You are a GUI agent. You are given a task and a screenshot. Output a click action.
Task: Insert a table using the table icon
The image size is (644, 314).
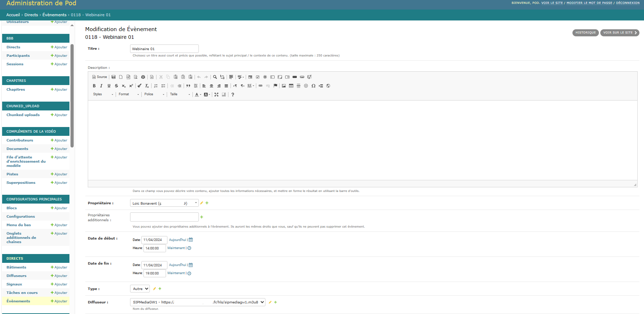point(291,86)
